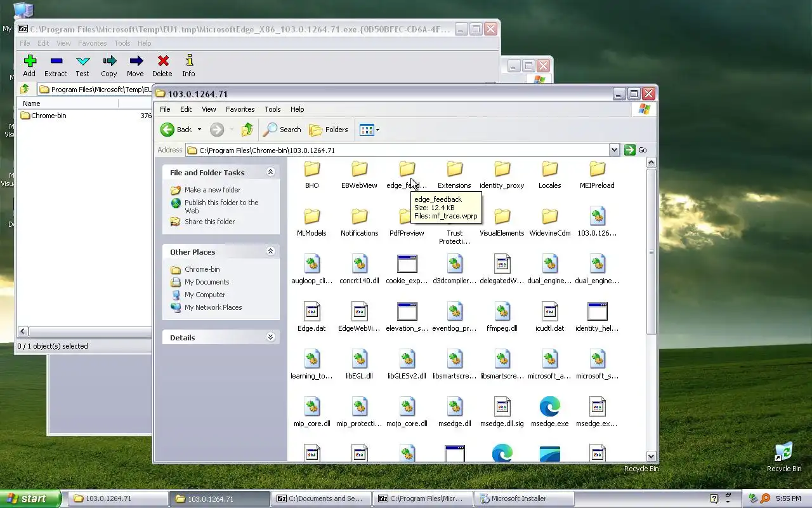The width and height of the screenshot is (812, 508).
Task: Click the Explorer scrollbar down arrow
Action: (651, 456)
